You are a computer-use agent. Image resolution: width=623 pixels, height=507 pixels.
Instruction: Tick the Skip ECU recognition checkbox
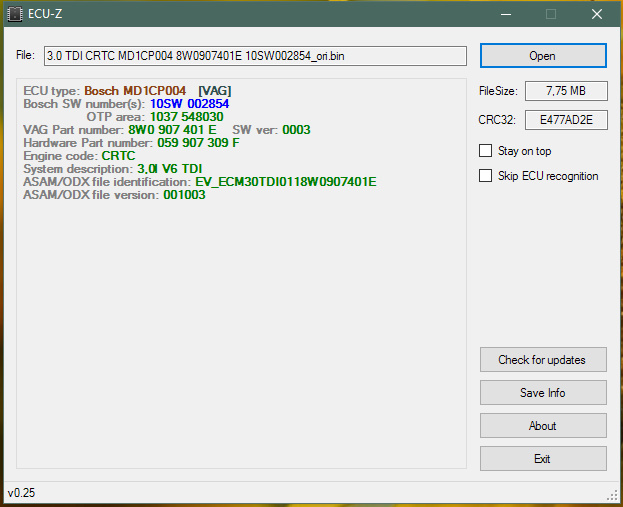coord(485,176)
